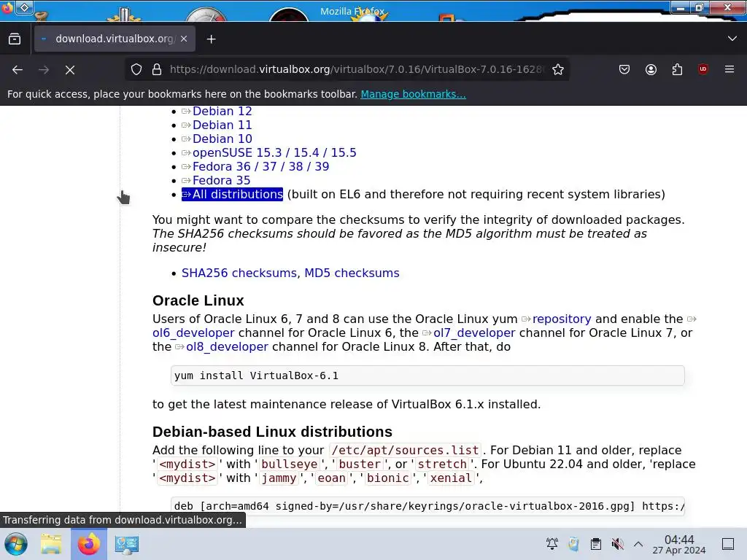The image size is (747, 560).
Task: Open the Debian 10 download link
Action: (x=222, y=139)
